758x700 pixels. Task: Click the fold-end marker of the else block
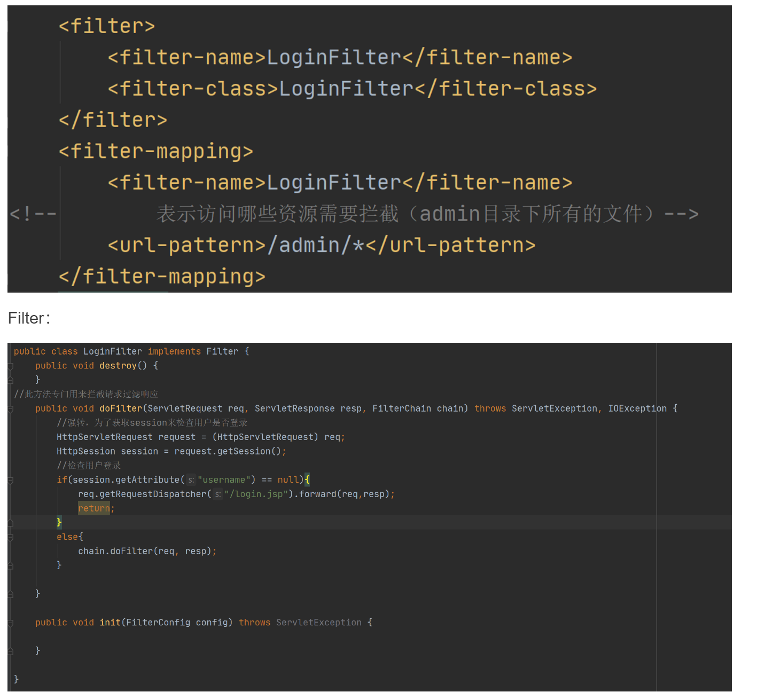(10, 565)
